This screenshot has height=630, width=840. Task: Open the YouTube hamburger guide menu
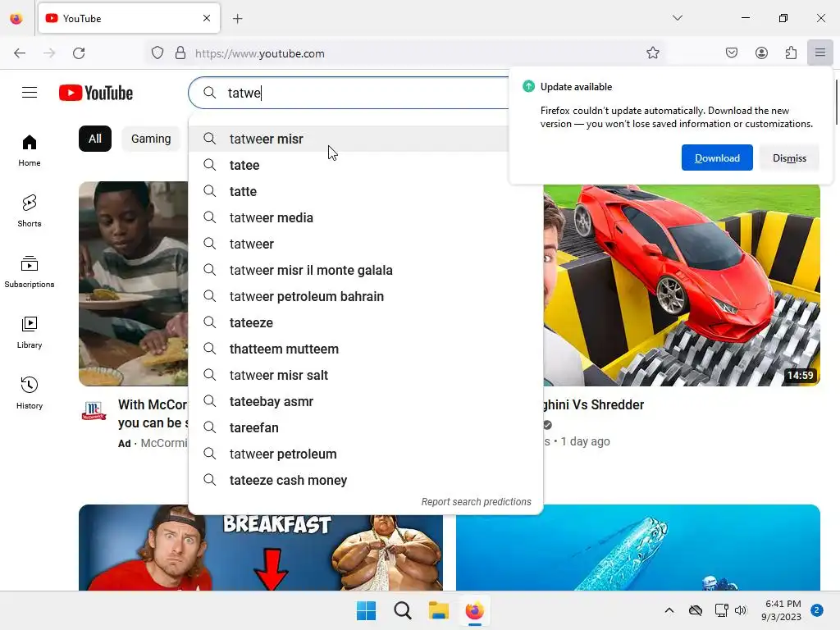(x=30, y=93)
